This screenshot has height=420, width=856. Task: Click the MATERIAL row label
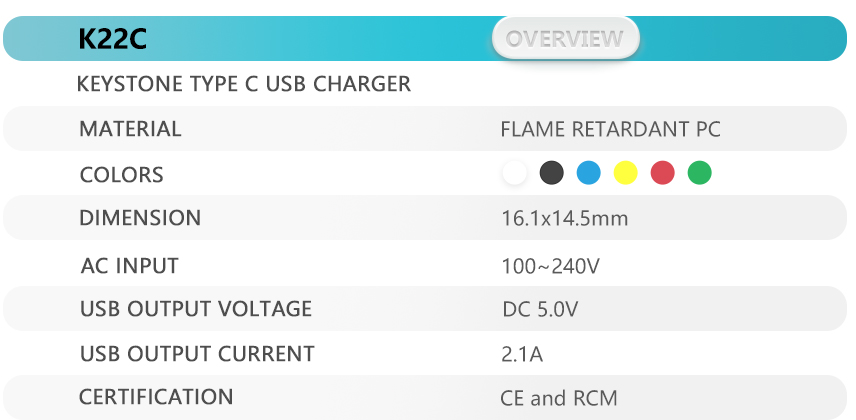point(130,129)
